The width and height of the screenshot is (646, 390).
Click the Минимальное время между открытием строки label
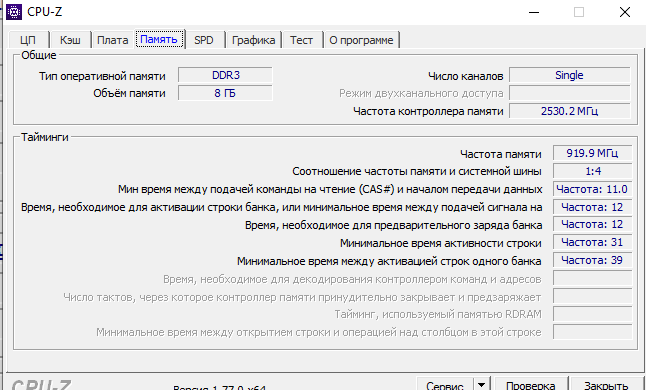(318, 332)
